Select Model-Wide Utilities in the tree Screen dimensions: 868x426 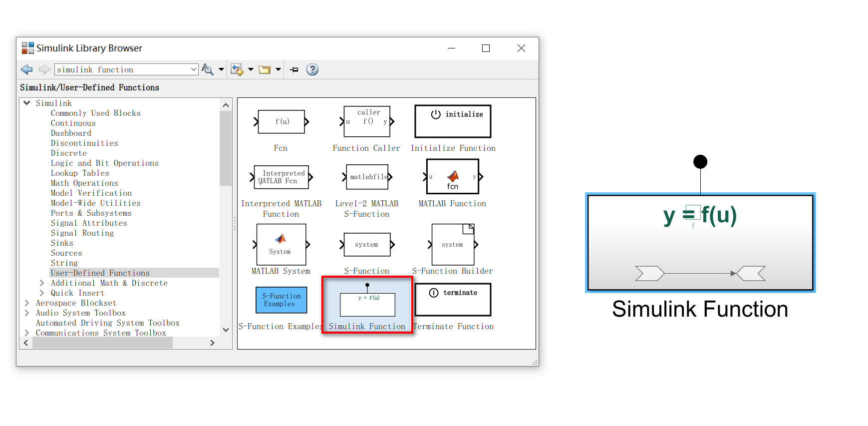point(96,203)
